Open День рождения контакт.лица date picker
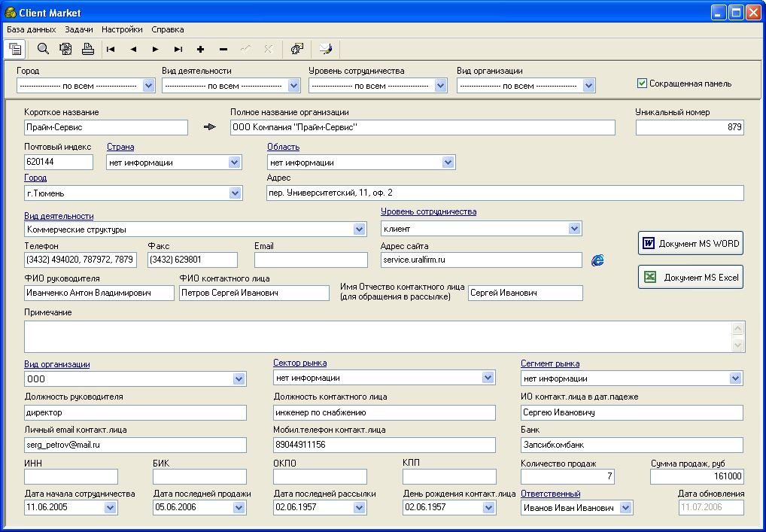Image resolution: width=766 pixels, height=532 pixels. [x=488, y=508]
